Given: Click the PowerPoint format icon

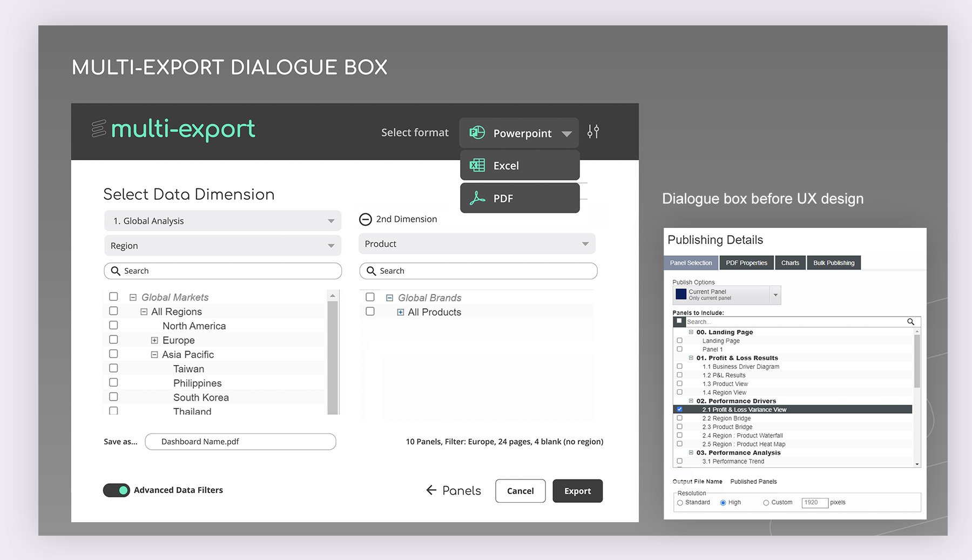Looking at the screenshot, I should click(477, 133).
